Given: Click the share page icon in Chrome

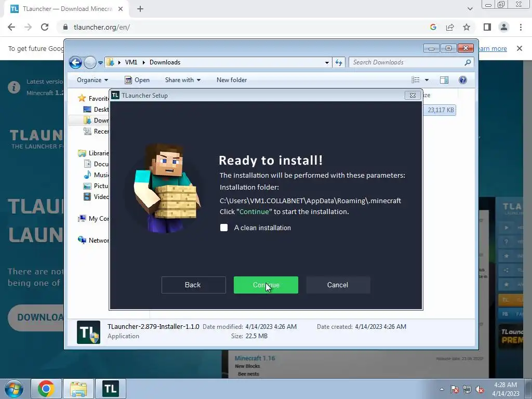Looking at the screenshot, I should tap(450, 27).
